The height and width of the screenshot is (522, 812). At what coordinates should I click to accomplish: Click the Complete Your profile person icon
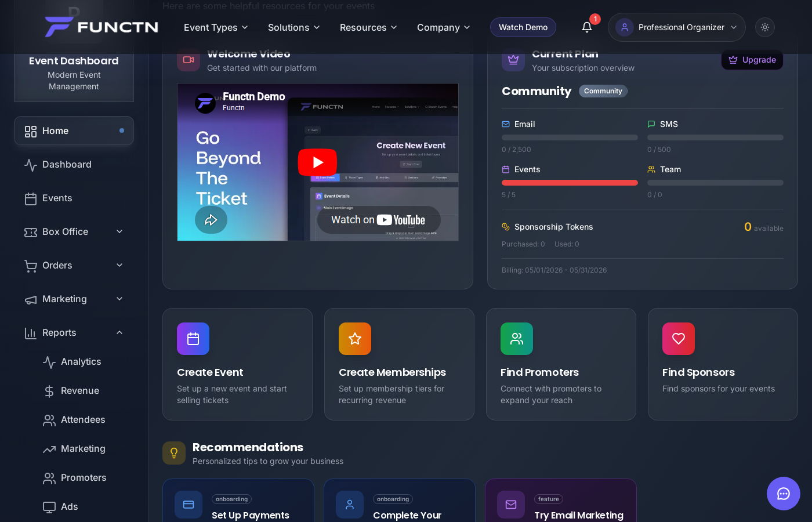(x=350, y=505)
